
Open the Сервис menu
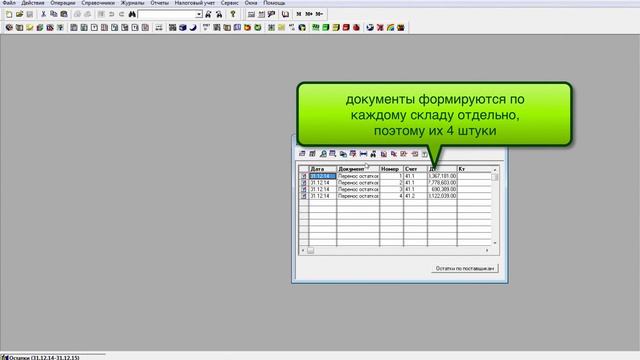tap(229, 3)
